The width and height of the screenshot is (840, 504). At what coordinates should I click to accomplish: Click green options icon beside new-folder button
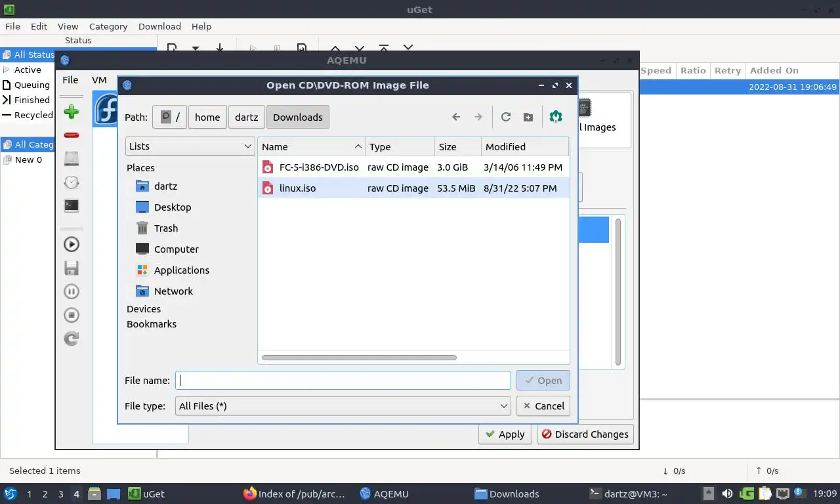(x=556, y=117)
